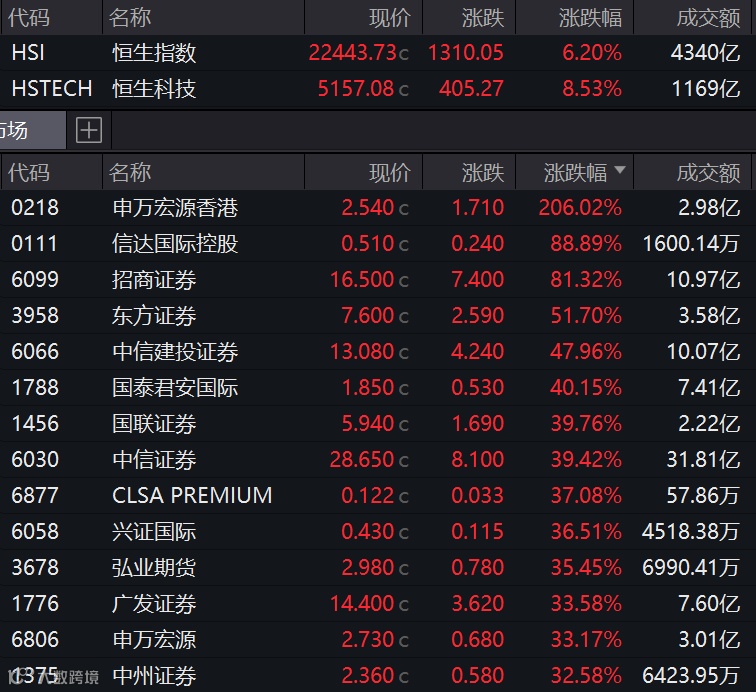
Task: Select stock 6099 招商证券
Action: click(378, 280)
